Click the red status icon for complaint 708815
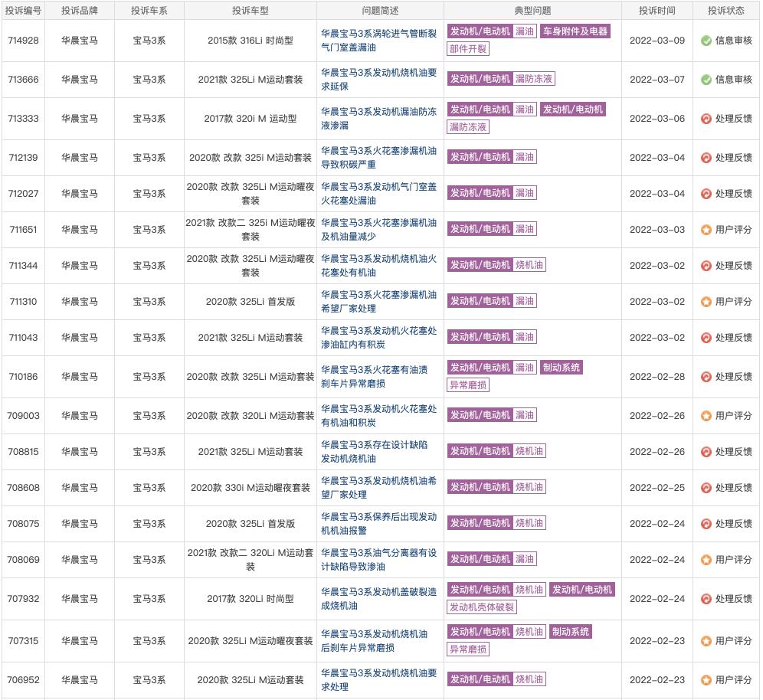 coord(706,452)
